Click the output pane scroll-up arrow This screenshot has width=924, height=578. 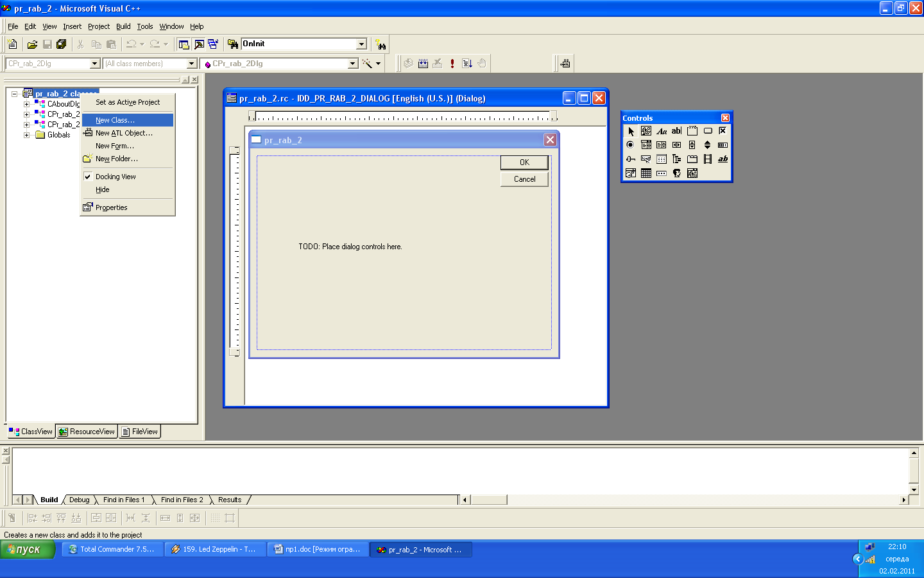(x=914, y=453)
